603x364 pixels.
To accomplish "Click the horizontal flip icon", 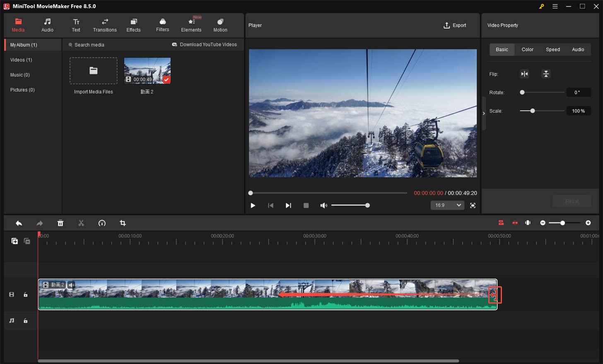I will point(524,74).
